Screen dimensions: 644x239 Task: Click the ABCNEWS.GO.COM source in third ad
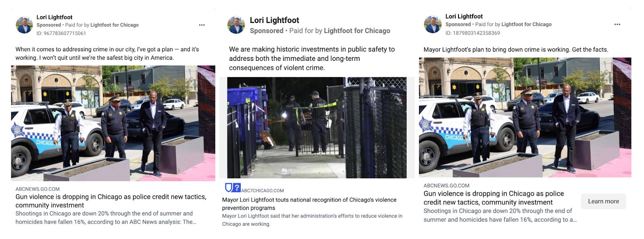(x=446, y=186)
